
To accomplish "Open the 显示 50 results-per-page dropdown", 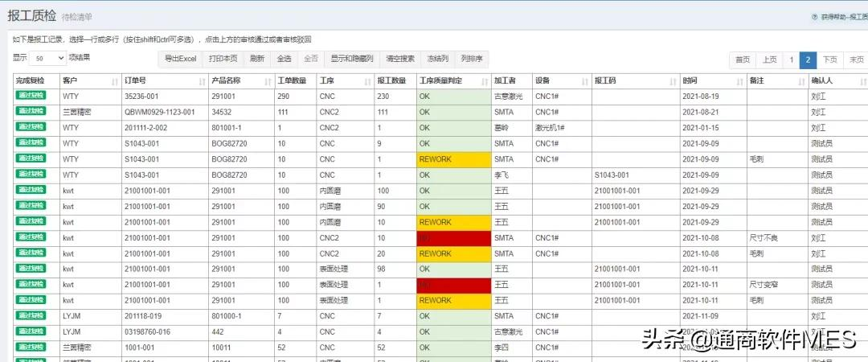I will (47, 58).
